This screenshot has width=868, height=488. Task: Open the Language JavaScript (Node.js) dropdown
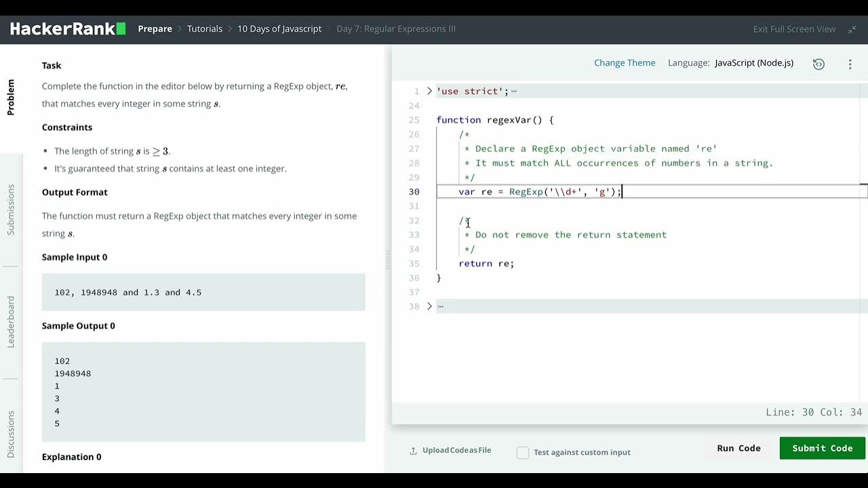(x=753, y=63)
